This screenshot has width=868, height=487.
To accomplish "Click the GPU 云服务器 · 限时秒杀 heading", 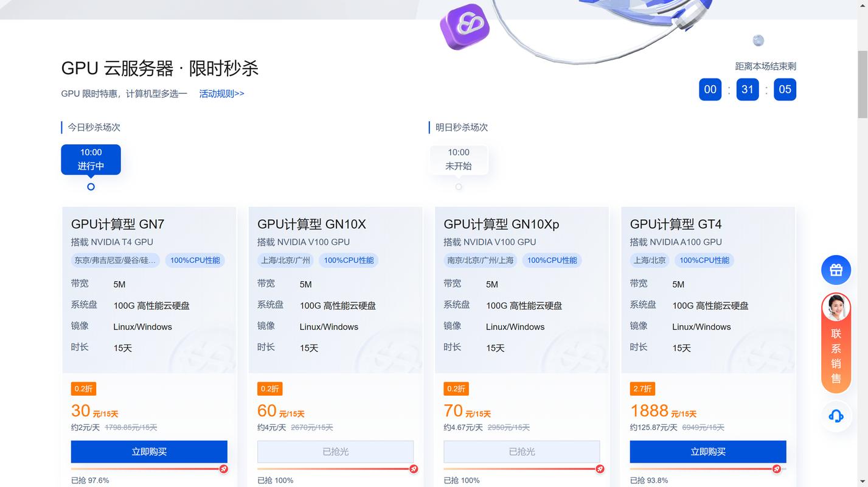I will [160, 68].
